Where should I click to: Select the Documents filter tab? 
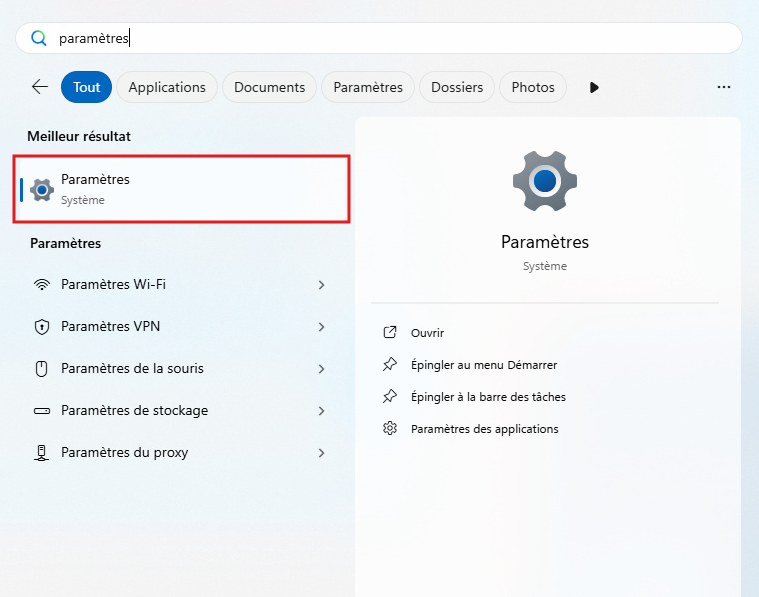pyautogui.click(x=269, y=87)
